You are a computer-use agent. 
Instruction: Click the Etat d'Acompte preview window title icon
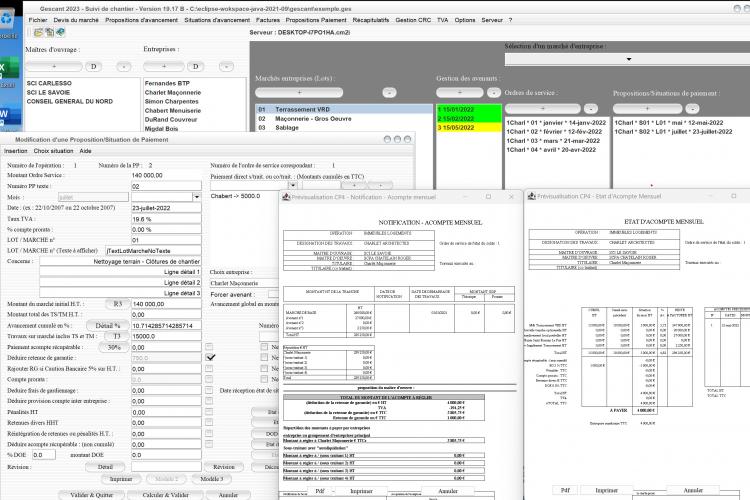pyautogui.click(x=531, y=196)
